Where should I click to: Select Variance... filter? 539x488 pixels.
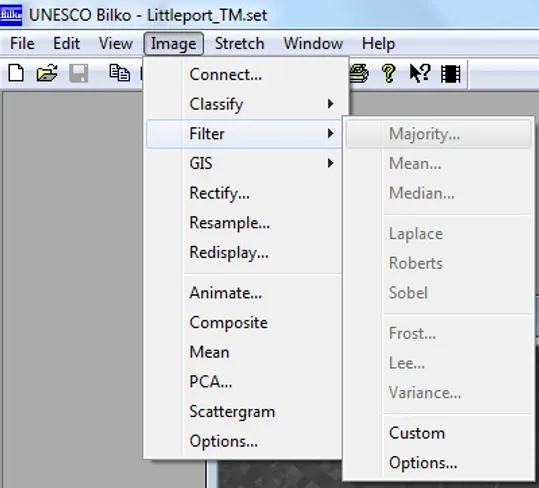pos(439,392)
